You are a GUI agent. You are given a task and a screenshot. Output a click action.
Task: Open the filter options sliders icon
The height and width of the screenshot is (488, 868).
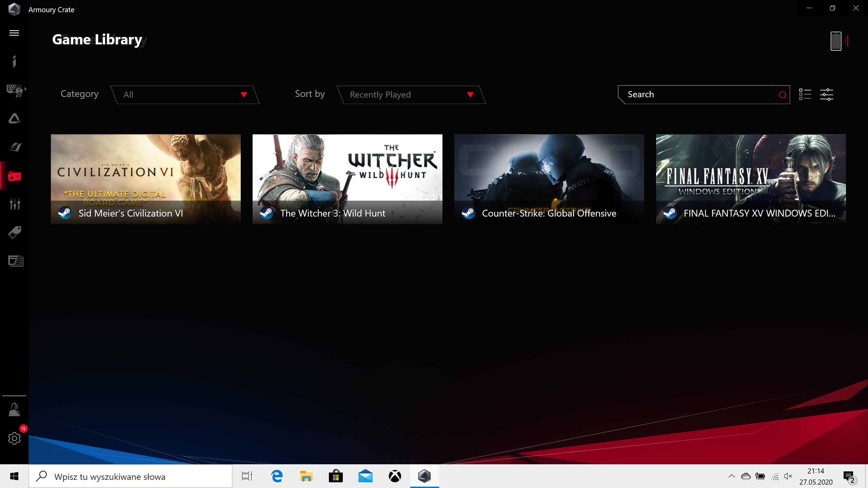click(827, 95)
